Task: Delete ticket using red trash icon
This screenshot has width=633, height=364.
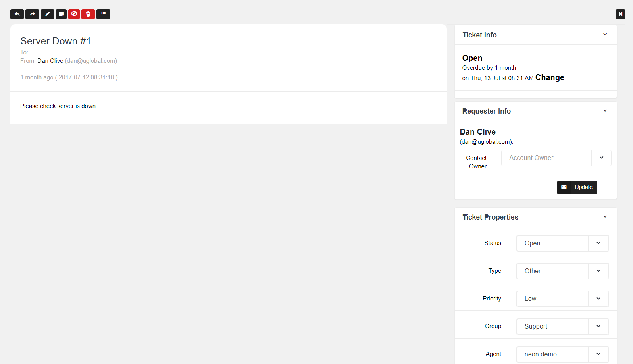Action: (88, 14)
